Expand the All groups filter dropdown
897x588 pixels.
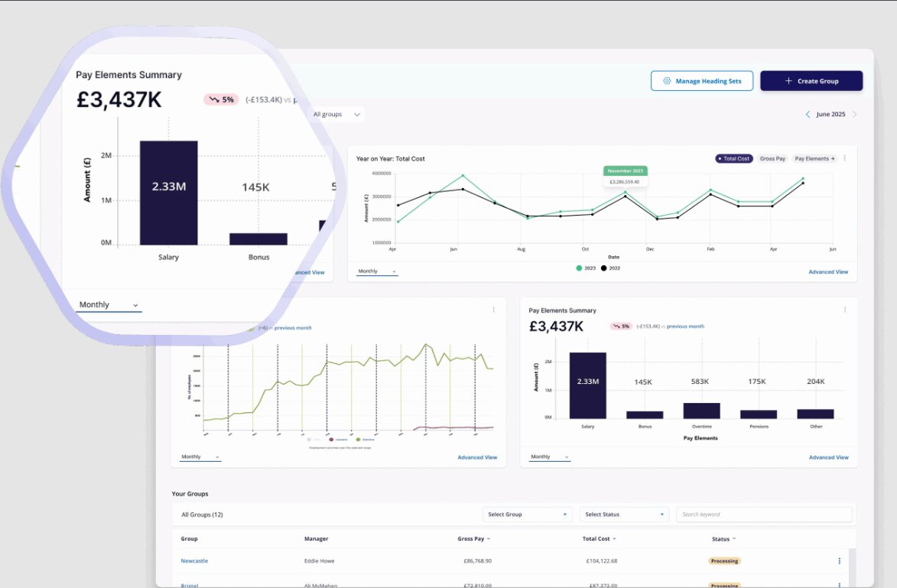click(336, 115)
